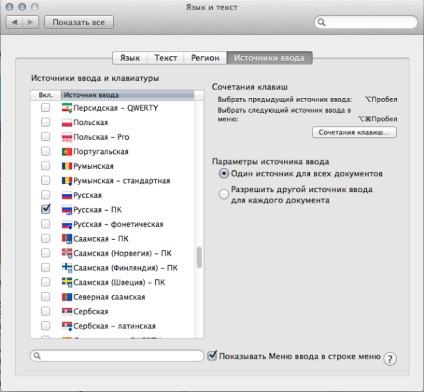Click the magnifier in the toolbar search field
424x392 pixels.
(x=321, y=22)
